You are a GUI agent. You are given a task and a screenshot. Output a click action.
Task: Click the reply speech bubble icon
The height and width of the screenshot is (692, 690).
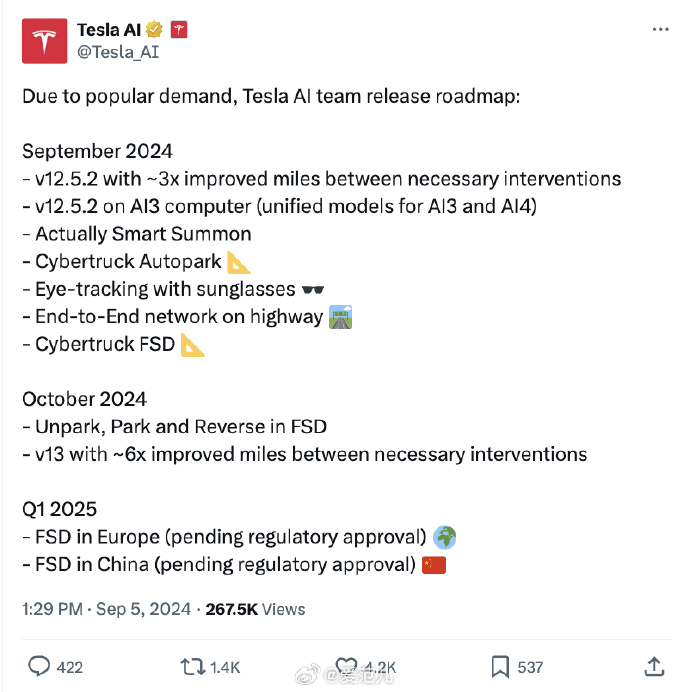39,666
